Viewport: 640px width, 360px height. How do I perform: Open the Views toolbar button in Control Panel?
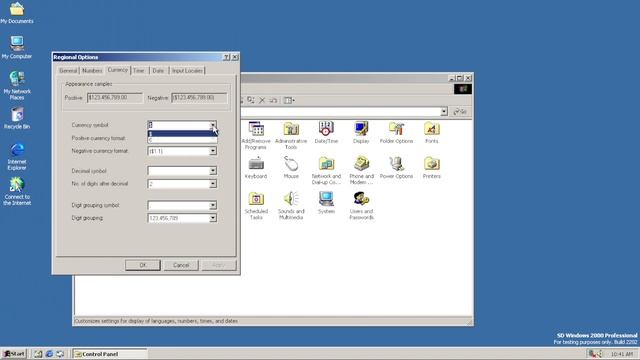[x=289, y=100]
